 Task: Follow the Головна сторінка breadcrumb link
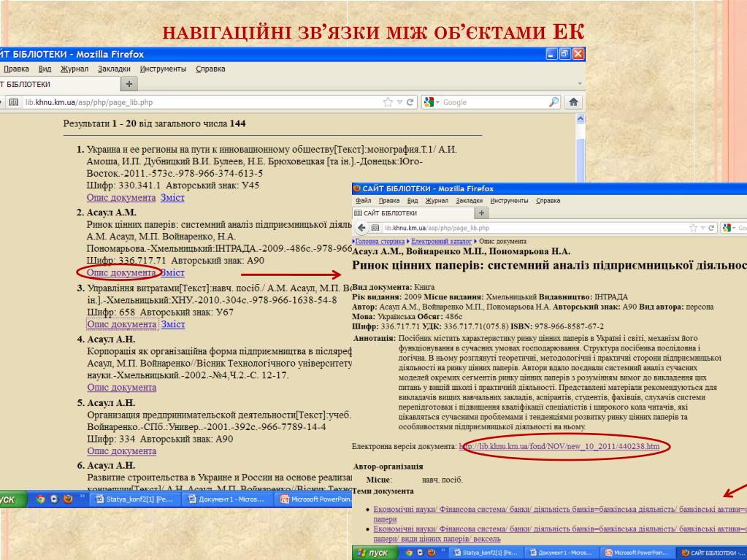380,242
